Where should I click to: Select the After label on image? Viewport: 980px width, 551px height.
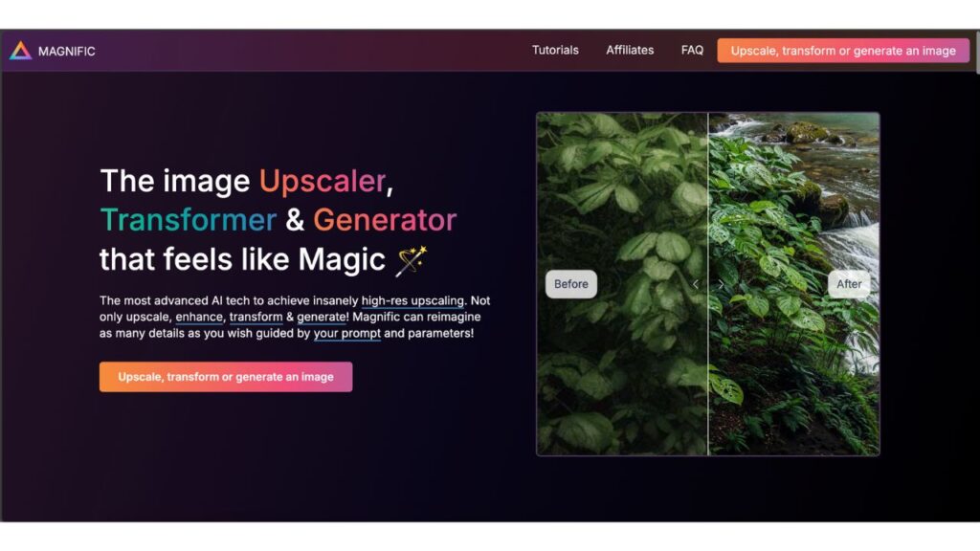pyautogui.click(x=849, y=283)
